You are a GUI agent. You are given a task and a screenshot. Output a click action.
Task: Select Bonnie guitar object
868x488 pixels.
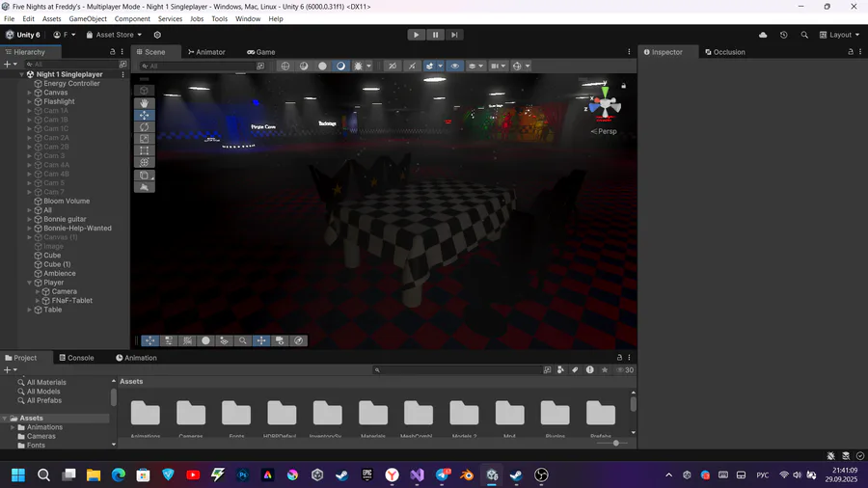point(65,219)
